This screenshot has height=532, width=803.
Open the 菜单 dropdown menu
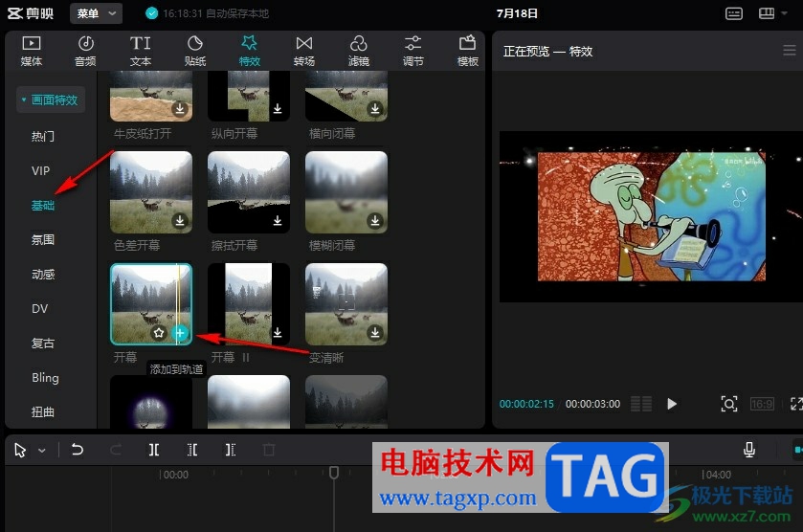[x=96, y=13]
